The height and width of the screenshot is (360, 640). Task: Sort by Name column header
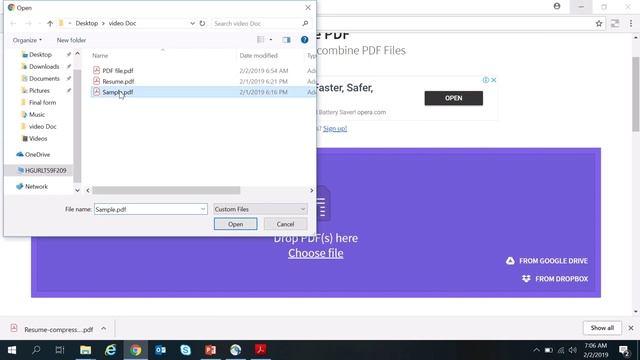100,56
